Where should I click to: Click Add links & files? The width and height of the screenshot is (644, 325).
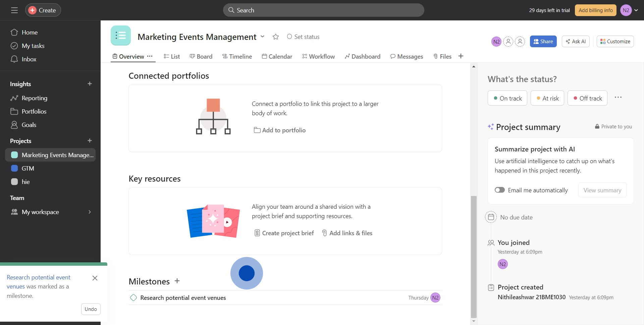[347, 233]
